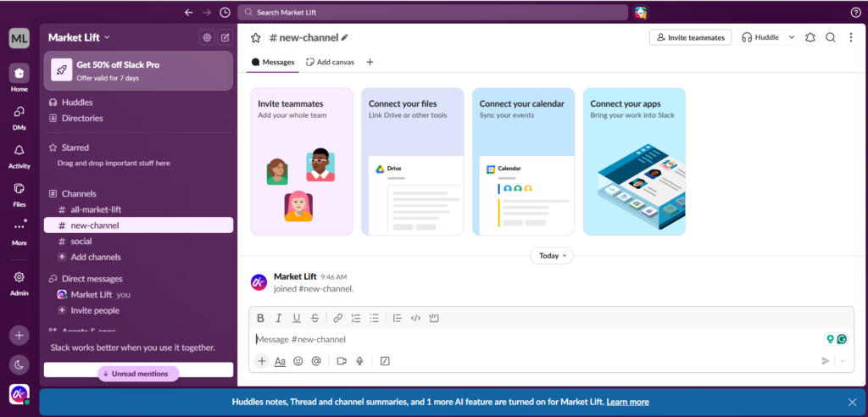This screenshot has width=868, height=417.
Task: Open channel more options menu
Action: click(x=851, y=37)
